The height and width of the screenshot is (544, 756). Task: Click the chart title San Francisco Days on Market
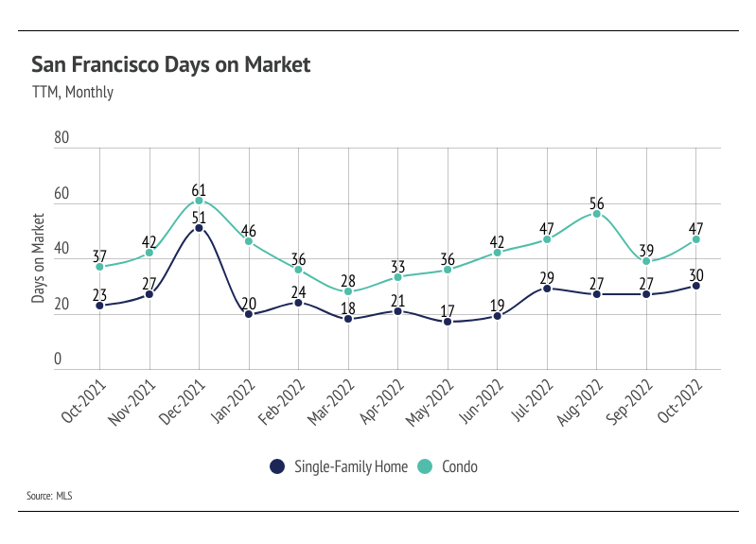click(x=170, y=64)
